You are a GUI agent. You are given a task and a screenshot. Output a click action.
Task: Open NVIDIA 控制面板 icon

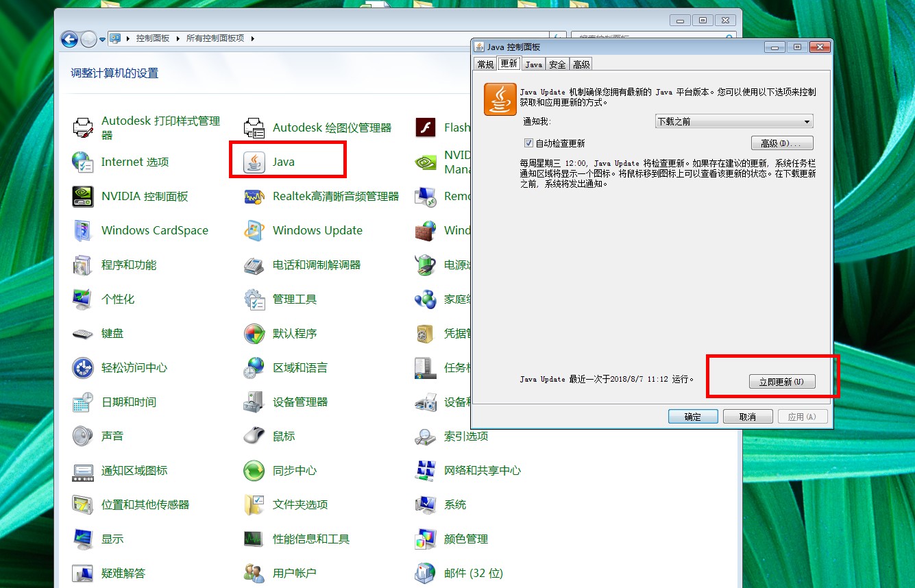point(83,196)
